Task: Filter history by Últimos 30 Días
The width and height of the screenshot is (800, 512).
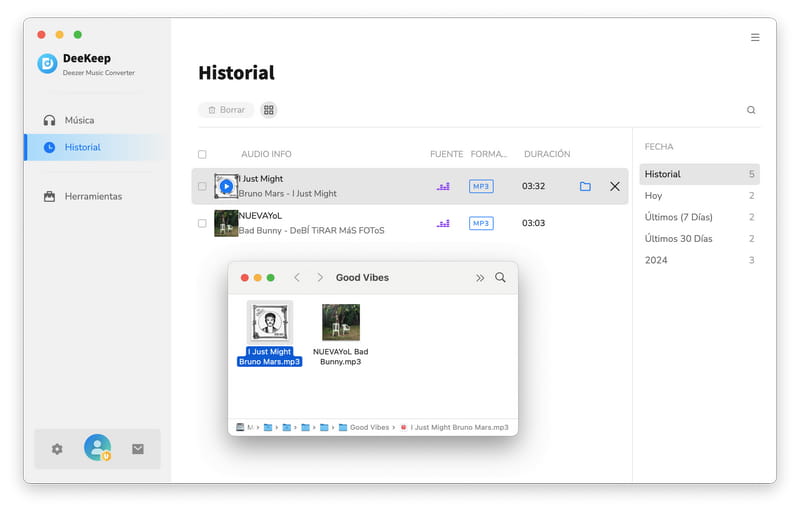Action: [699, 239]
